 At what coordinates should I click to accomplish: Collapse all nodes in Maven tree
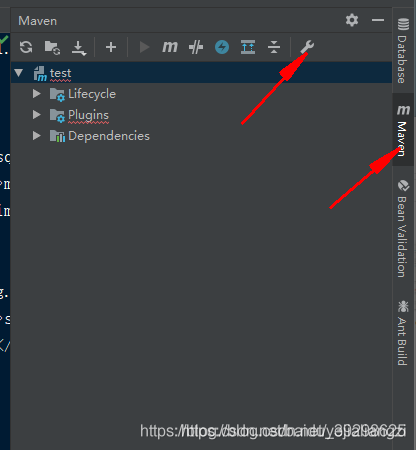(274, 47)
